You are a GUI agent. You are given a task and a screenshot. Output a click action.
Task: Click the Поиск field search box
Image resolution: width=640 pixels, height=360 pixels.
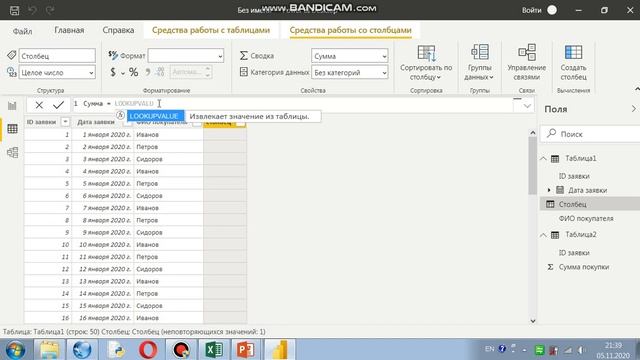(x=590, y=134)
